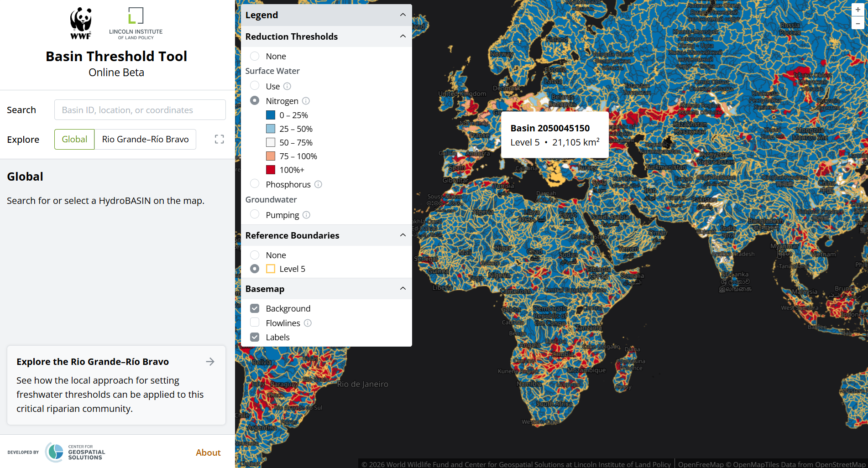Click the Center for Geospatial Solutions logo
868x468 pixels.
[x=75, y=452]
